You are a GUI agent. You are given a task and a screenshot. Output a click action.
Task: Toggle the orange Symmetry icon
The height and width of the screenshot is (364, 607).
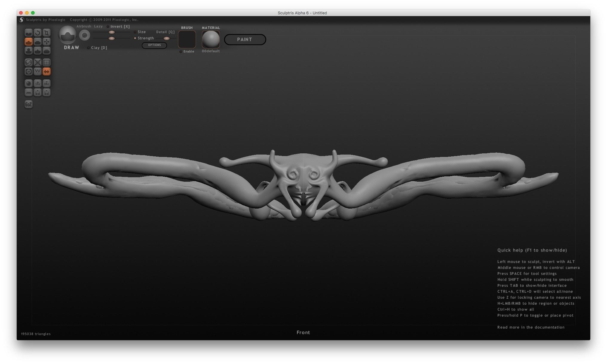pyautogui.click(x=47, y=72)
